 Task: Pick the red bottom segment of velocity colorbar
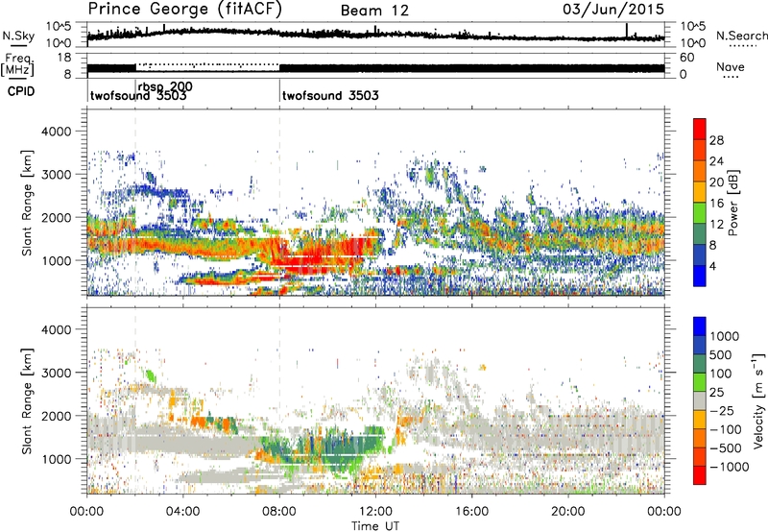click(700, 475)
